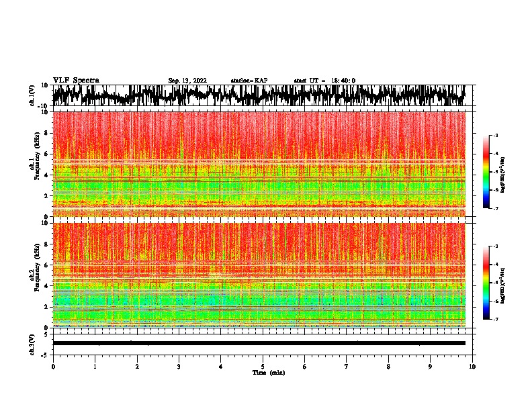The height and width of the screenshot is (411, 532).
Task: Click the "-7" label below ch.2 color bar
Action: coord(495,320)
